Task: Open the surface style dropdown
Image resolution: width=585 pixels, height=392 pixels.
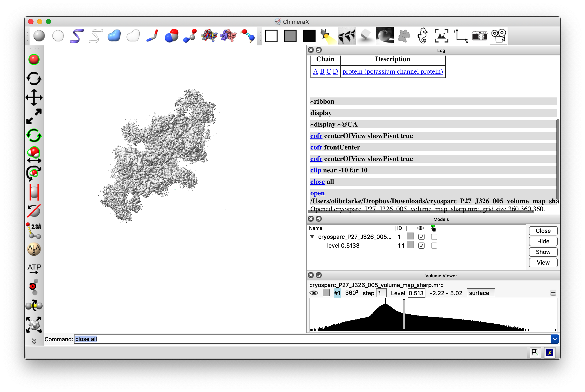Action: [x=480, y=293]
